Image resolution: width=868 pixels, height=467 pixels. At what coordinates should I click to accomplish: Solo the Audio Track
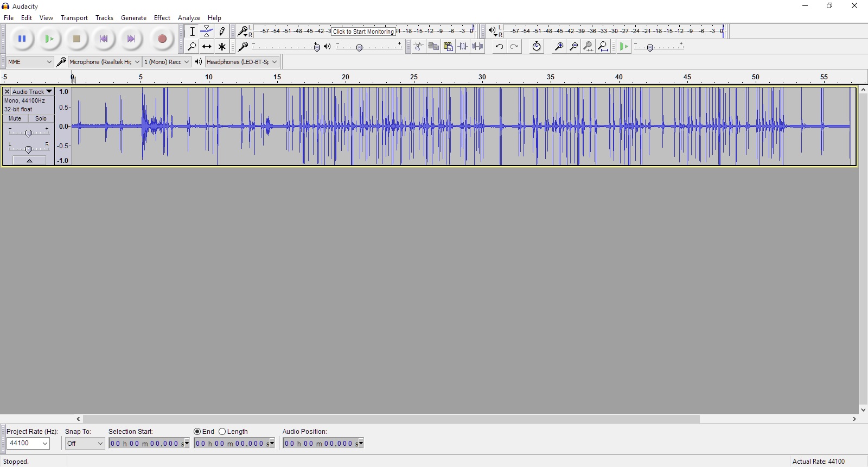(41, 118)
